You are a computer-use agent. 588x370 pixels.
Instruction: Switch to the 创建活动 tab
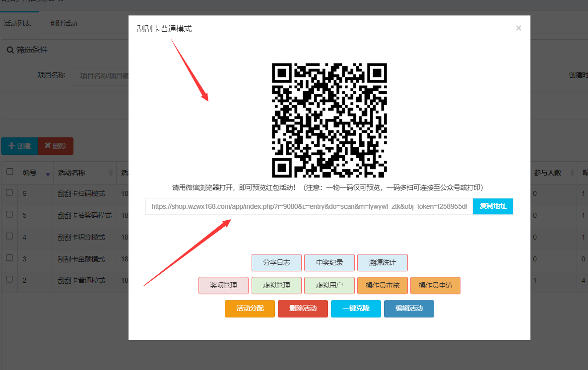click(x=64, y=24)
